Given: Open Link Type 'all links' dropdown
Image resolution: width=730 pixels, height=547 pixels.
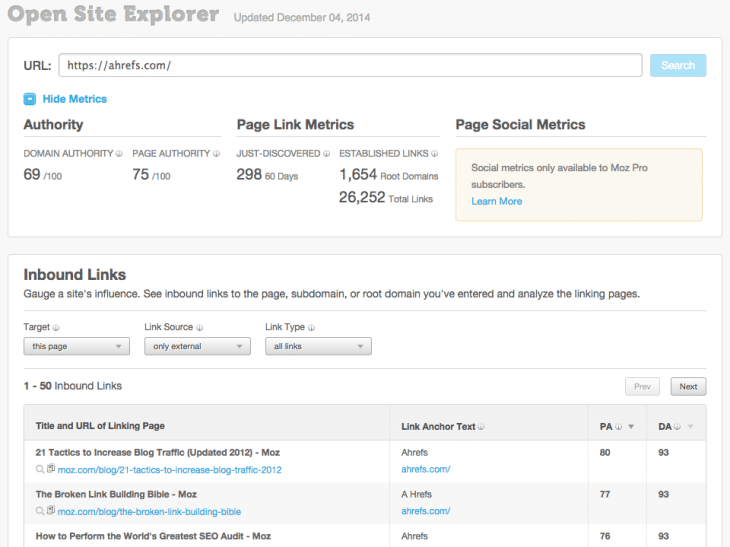Looking at the screenshot, I should click(318, 346).
